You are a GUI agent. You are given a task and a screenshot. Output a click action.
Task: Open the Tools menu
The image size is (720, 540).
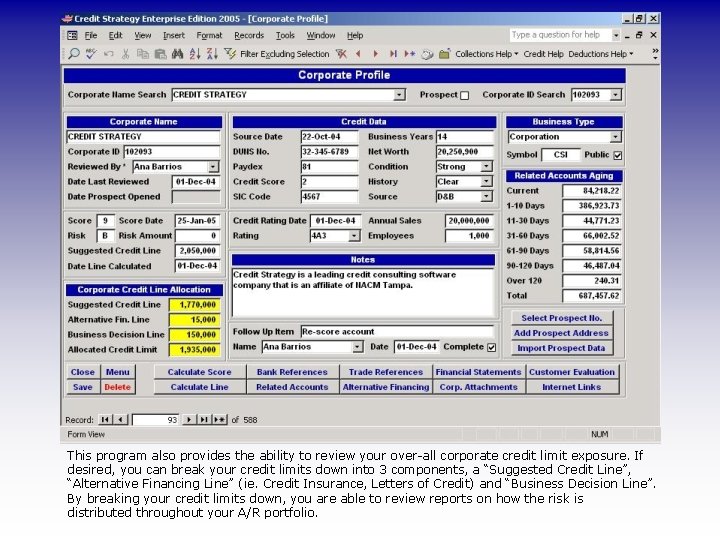[x=285, y=35]
